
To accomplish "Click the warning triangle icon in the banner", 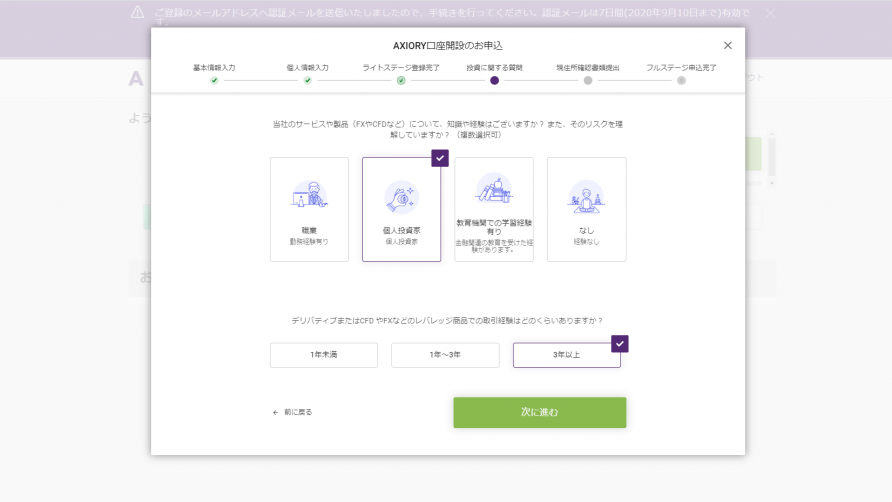I will tap(137, 13).
